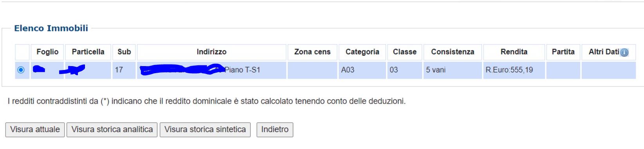
Task: Click the Elenco Immobili section title
Action: [51, 28]
